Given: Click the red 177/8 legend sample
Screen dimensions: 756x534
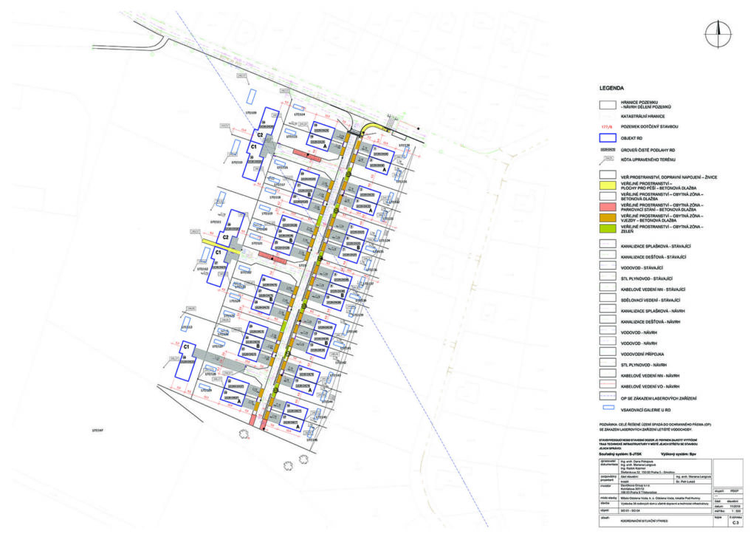Looking at the screenshot, I should 609,126.
